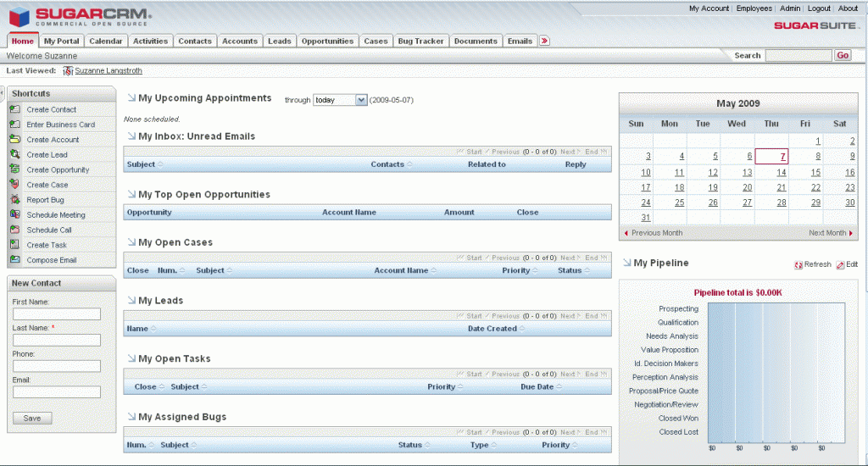
Task: Click the Search text field
Action: click(798, 55)
